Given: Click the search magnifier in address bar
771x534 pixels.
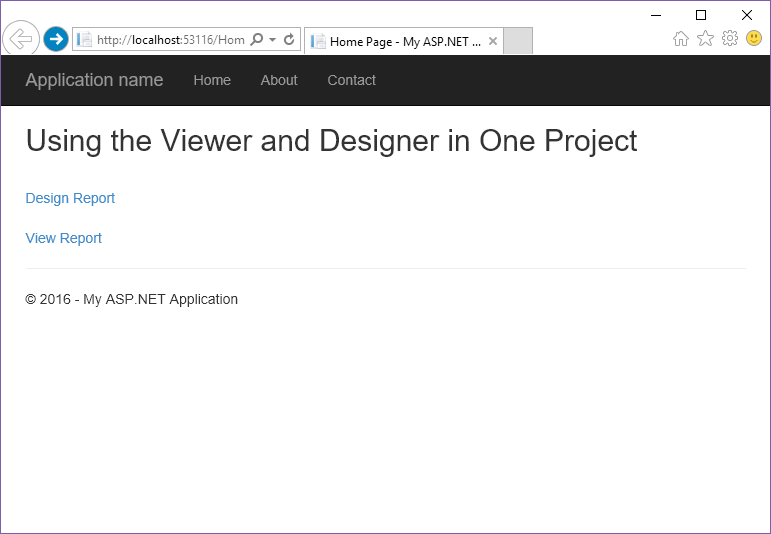Looking at the screenshot, I should coord(256,39).
